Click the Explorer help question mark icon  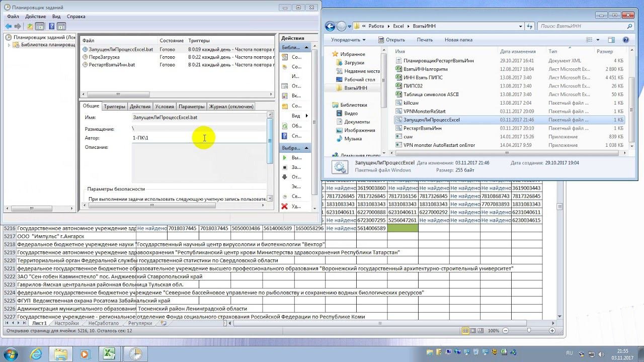pyautogui.click(x=625, y=40)
